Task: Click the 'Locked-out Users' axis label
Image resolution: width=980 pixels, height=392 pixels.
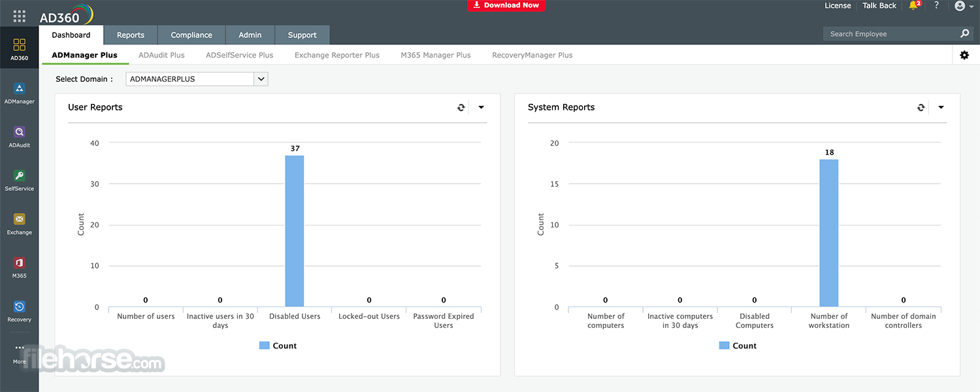Action: tap(369, 317)
